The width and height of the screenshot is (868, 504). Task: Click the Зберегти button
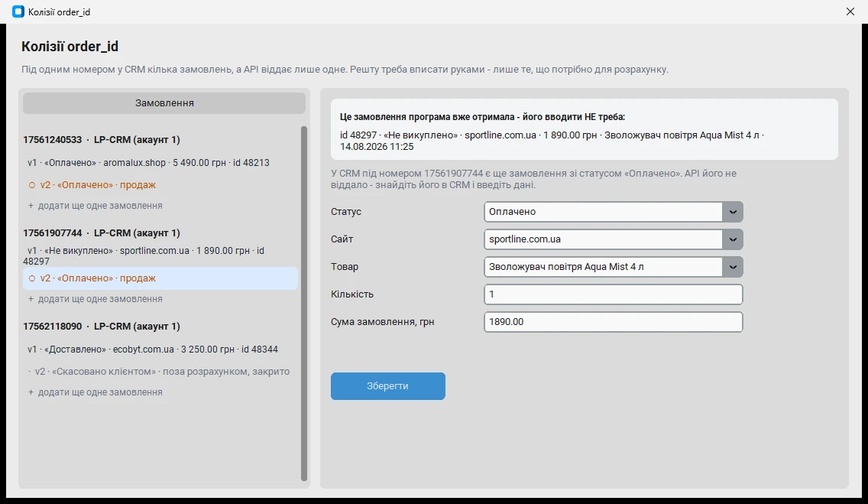388,386
